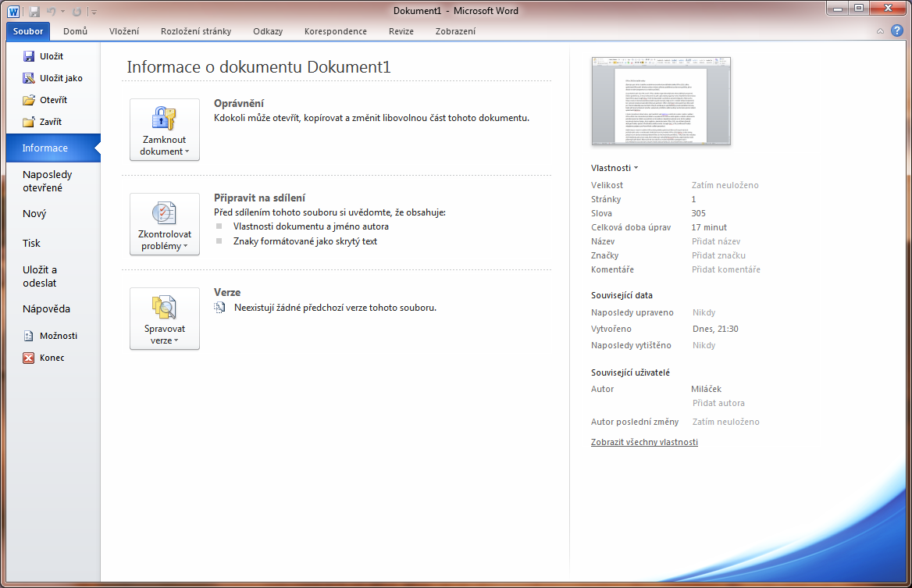Viewport: 912px width, 588px height.
Task: Click the Redo icon in quick access toolbar
Action: click(x=77, y=12)
